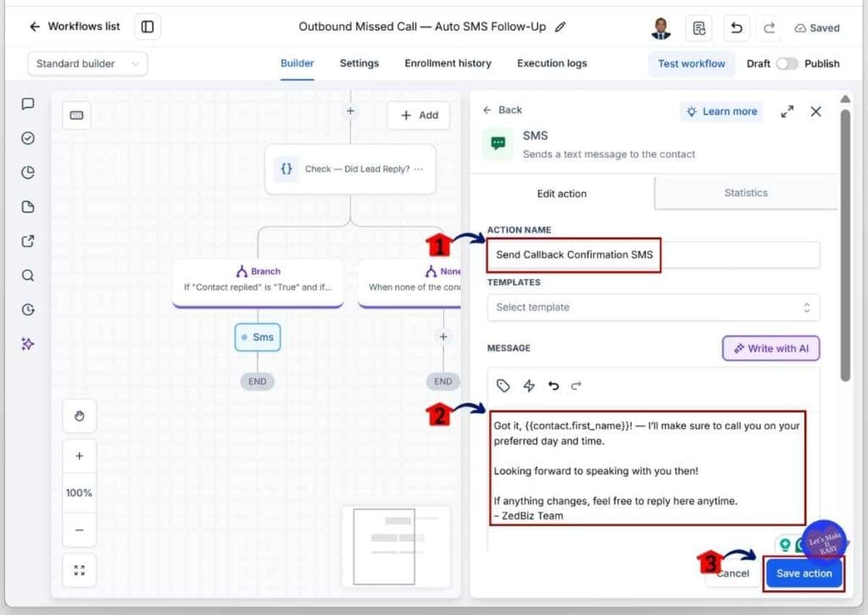Click the Add button on canvas
Viewport: 868px width, 615px height.
419,115
